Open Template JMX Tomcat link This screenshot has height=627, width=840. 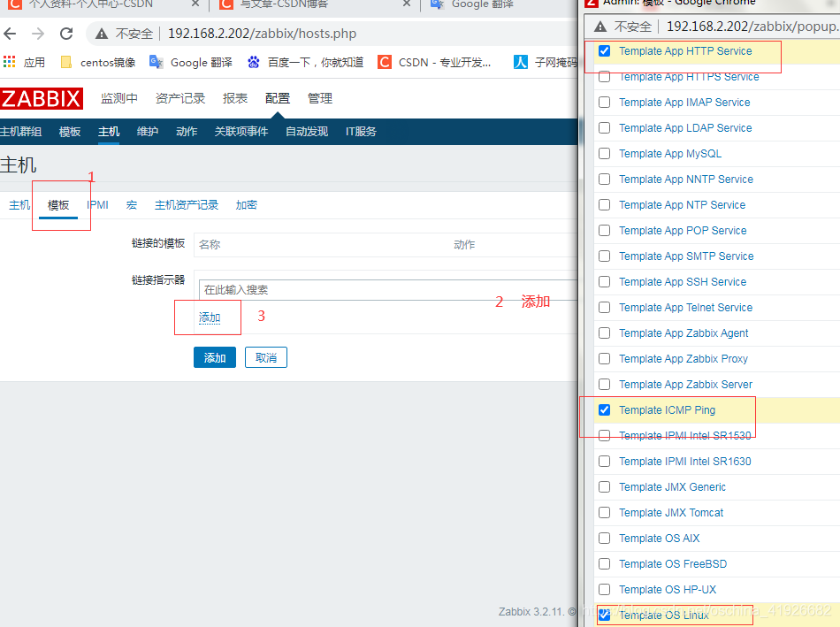(671, 513)
